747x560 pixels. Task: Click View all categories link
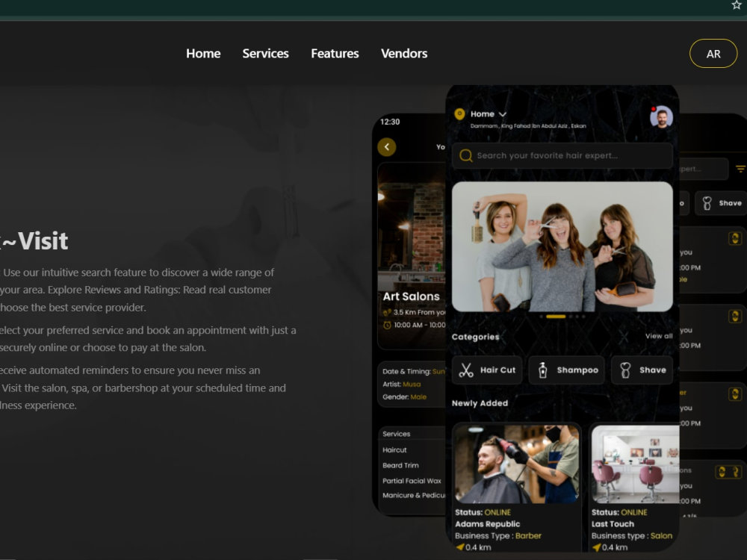pyautogui.click(x=659, y=336)
